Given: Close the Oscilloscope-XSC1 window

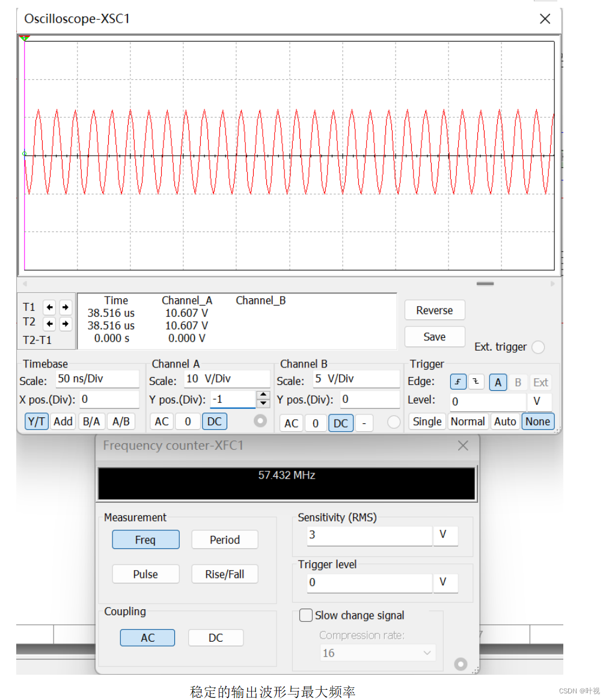Looking at the screenshot, I should point(545,19).
